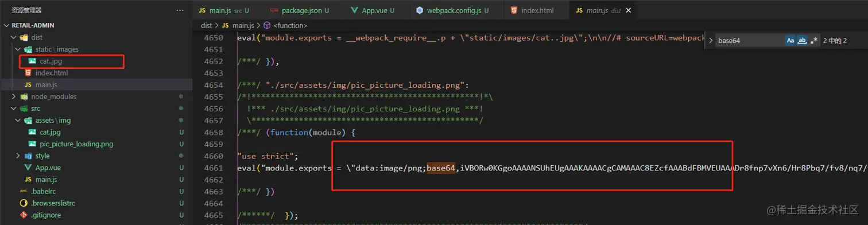Click line number 4665 in gutter
Image resolution: width=868 pixels, height=225 pixels.
pyautogui.click(x=214, y=215)
